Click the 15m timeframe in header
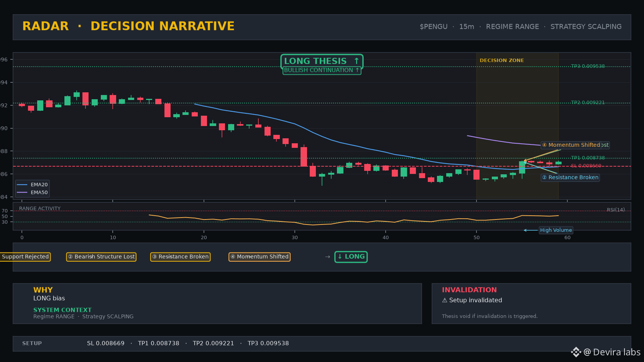The image size is (644, 362). coord(467,27)
